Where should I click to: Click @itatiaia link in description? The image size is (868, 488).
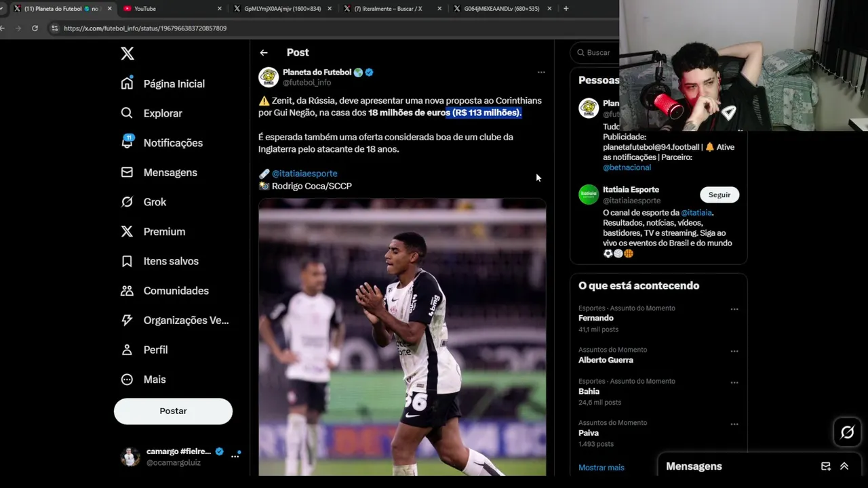click(696, 213)
